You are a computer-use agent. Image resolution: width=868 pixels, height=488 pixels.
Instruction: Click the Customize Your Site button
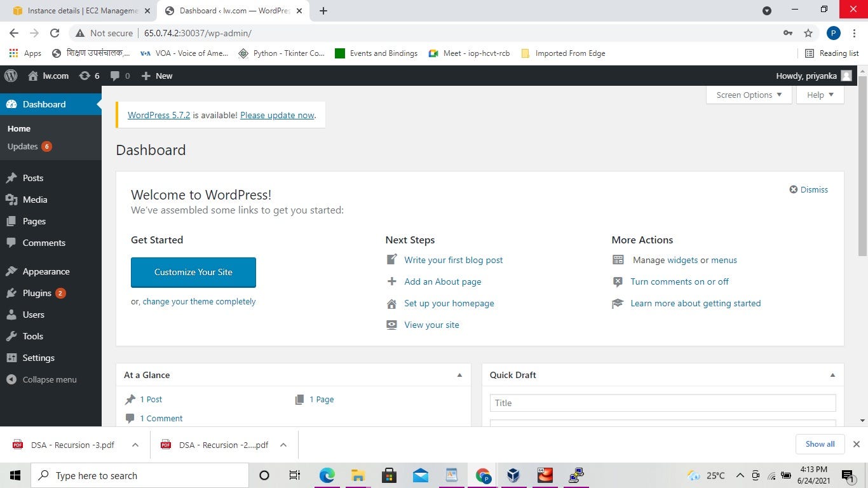tap(193, 272)
